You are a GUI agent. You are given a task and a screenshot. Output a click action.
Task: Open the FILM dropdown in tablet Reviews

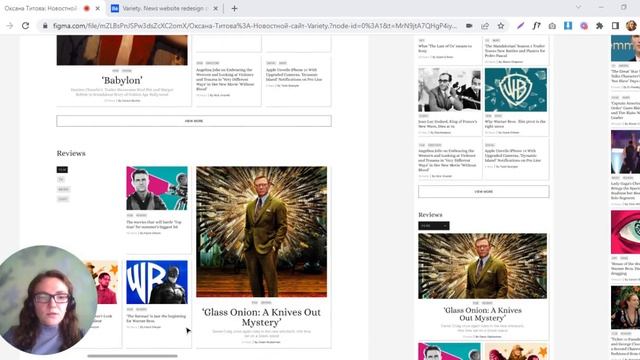point(434,226)
